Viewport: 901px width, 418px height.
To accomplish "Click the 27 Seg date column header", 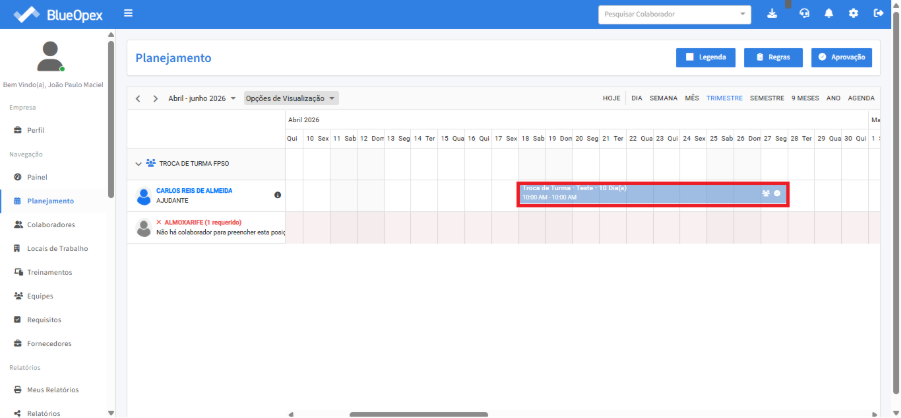I will tap(774, 139).
